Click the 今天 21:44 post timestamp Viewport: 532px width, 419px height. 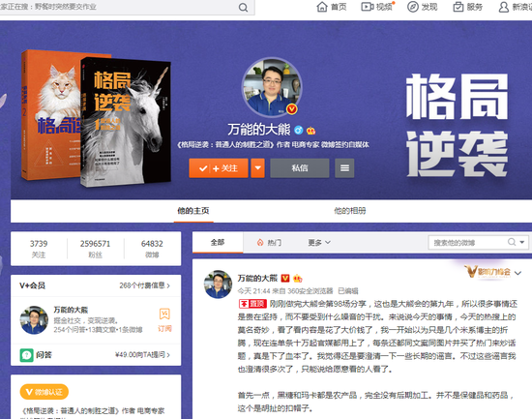point(253,291)
